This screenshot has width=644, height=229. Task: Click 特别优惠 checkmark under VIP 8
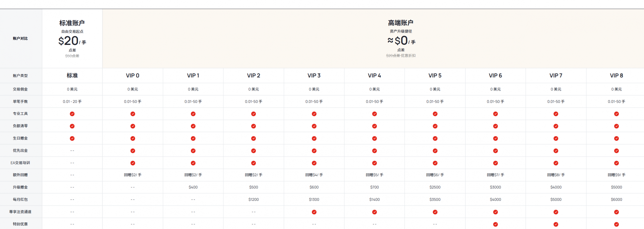click(x=616, y=224)
